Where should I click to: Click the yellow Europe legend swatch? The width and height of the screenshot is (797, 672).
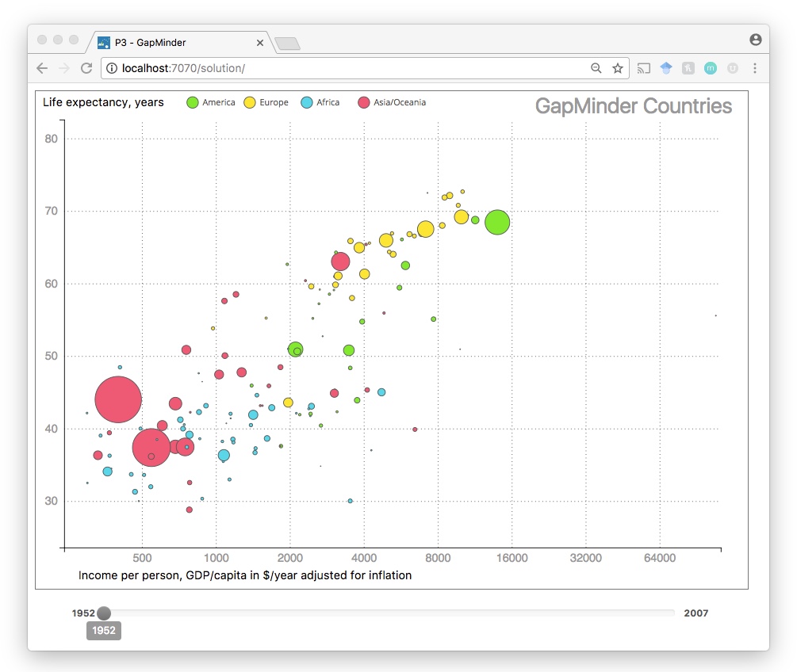pos(249,102)
